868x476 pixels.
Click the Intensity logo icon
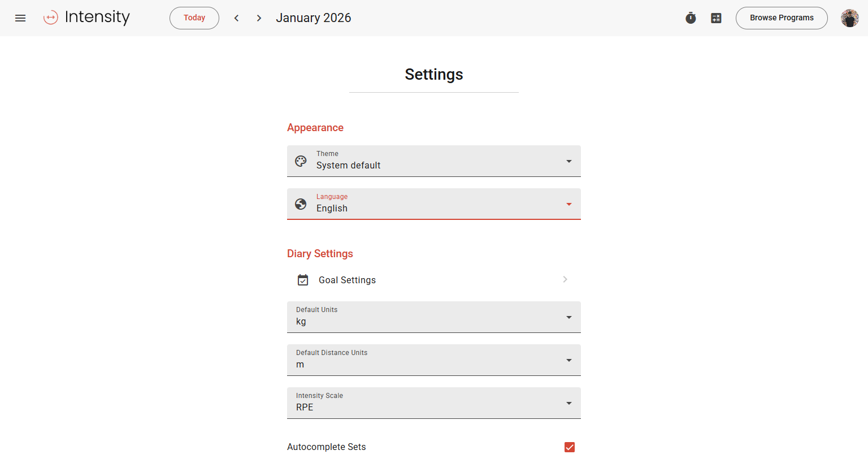point(51,18)
